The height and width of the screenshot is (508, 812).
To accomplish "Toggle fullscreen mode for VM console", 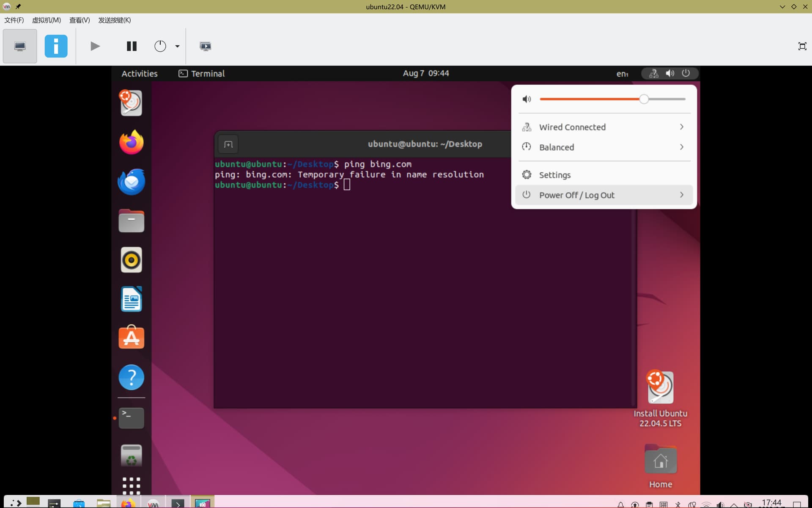I will point(802,46).
